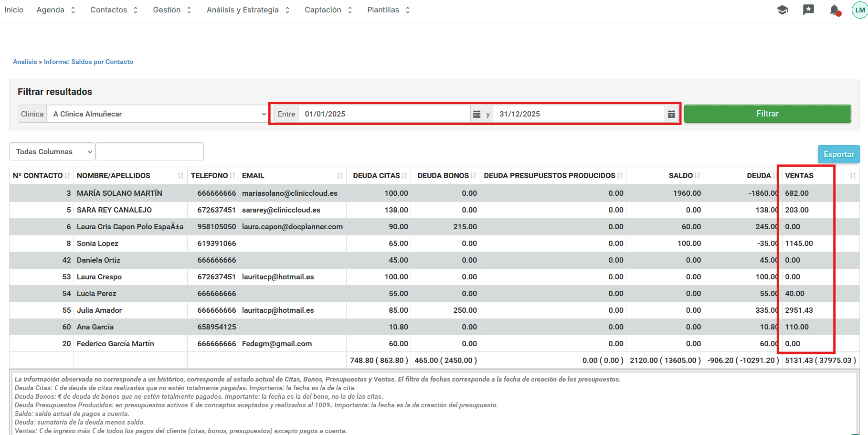
Task: Open the Análisis y Estrategia menu
Action: click(x=248, y=10)
